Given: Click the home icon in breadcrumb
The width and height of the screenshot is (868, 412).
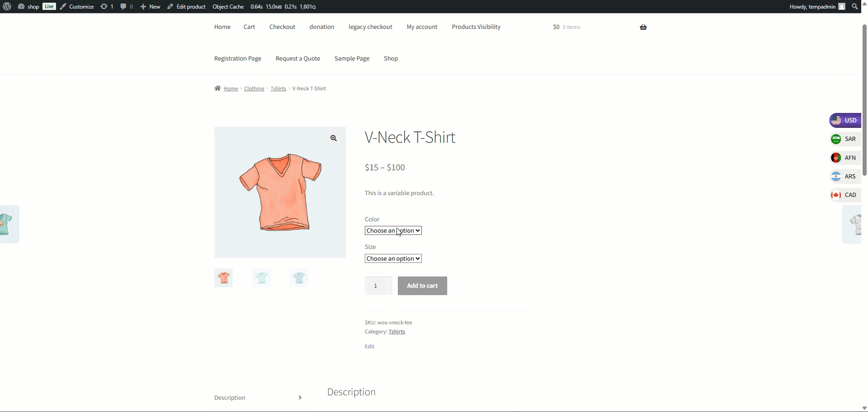Looking at the screenshot, I should click(217, 89).
